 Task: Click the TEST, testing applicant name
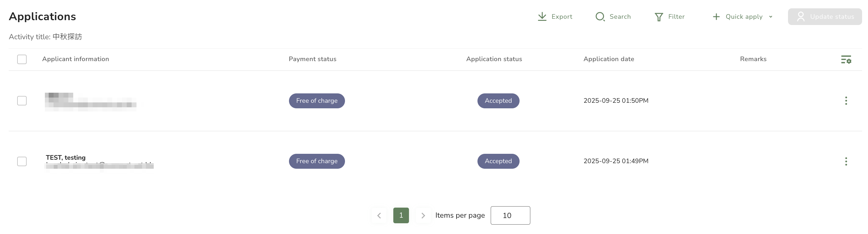(x=66, y=157)
